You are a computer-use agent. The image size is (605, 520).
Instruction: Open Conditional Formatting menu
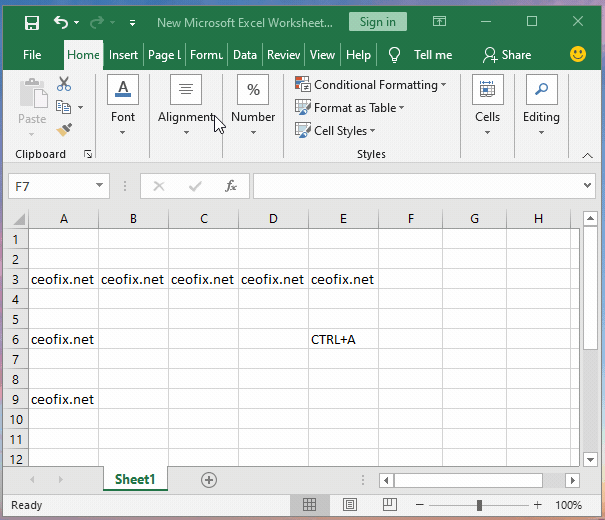click(370, 84)
